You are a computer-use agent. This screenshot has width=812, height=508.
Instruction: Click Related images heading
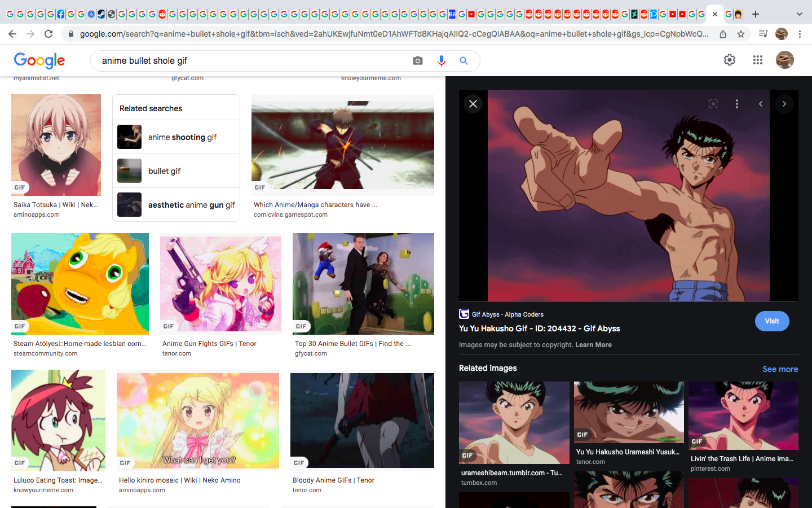click(x=488, y=368)
